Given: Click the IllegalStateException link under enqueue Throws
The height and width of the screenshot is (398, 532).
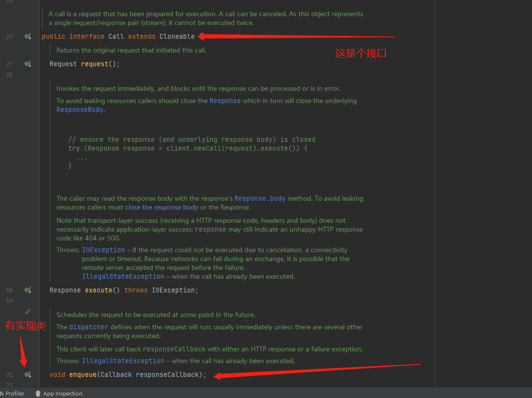Looking at the screenshot, I should click(123, 361).
